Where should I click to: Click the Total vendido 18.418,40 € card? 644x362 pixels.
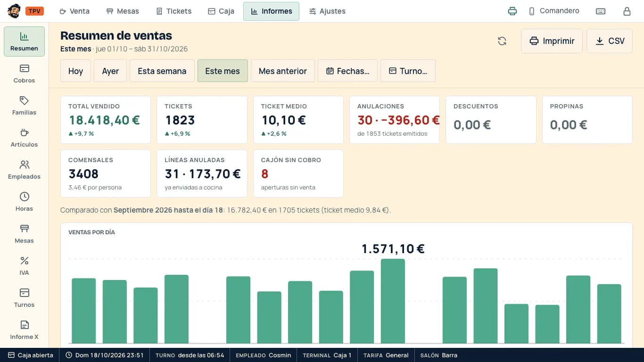(106, 120)
